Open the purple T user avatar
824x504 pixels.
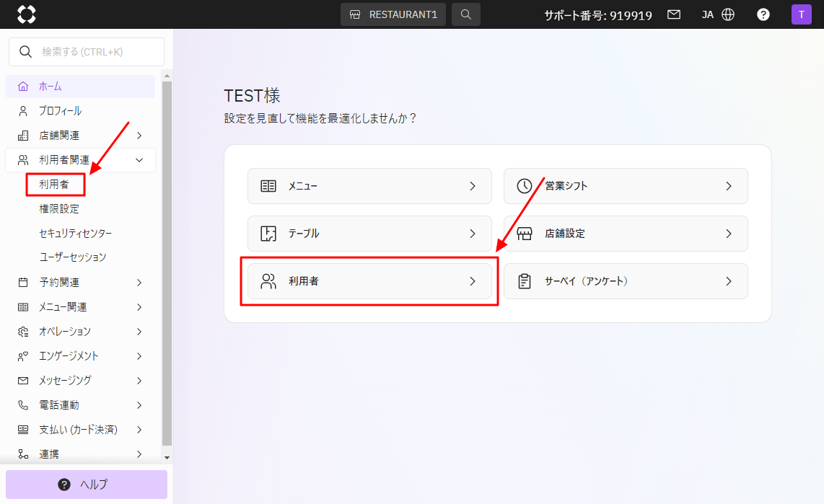801,14
